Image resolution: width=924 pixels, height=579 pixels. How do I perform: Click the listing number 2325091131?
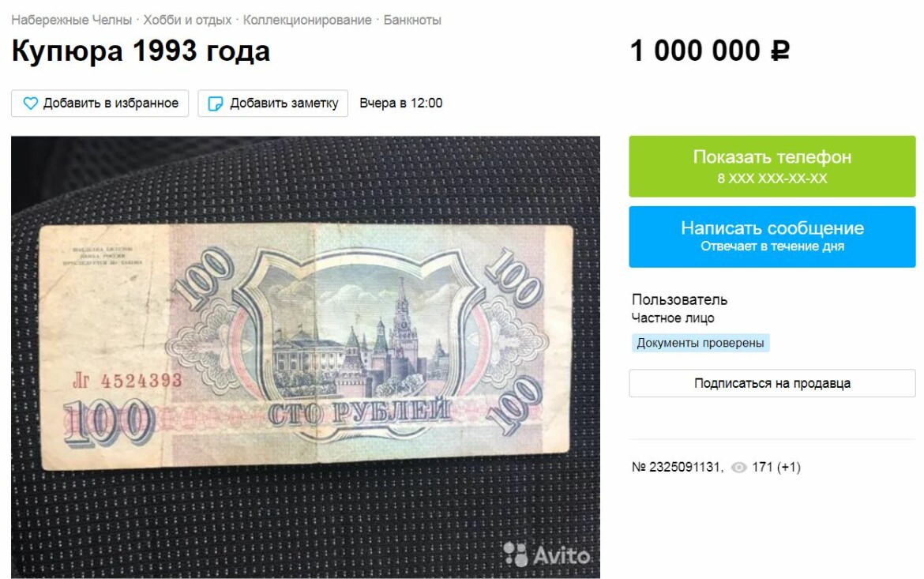click(x=678, y=468)
